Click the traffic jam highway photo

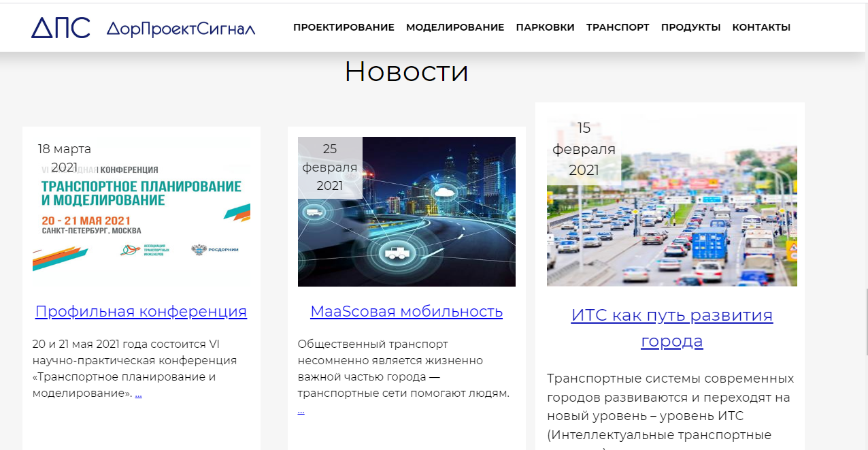[671, 199]
